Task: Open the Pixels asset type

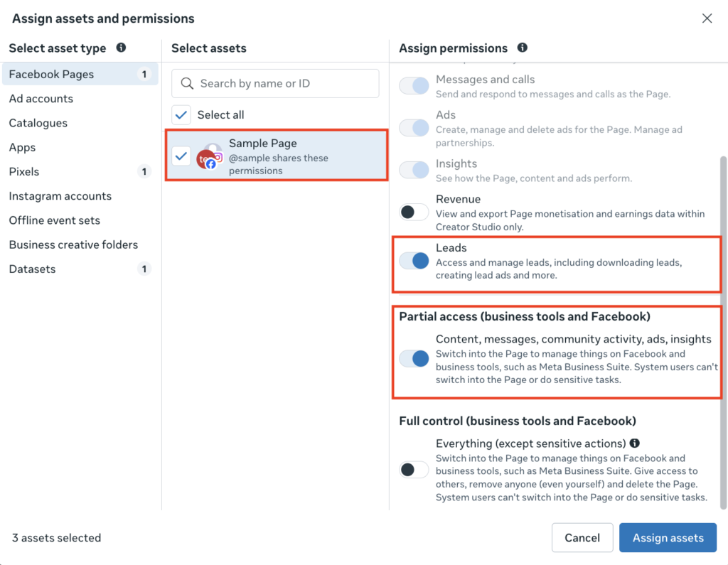Action: [x=24, y=171]
